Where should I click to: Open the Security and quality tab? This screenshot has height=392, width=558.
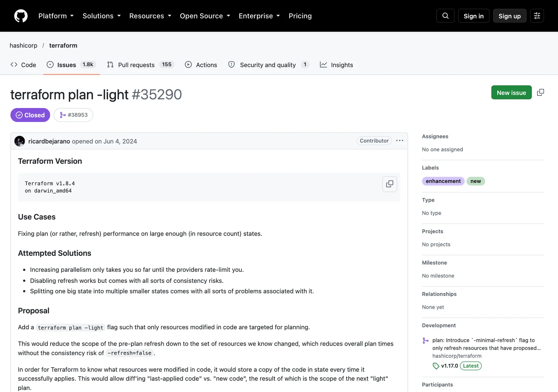click(269, 65)
